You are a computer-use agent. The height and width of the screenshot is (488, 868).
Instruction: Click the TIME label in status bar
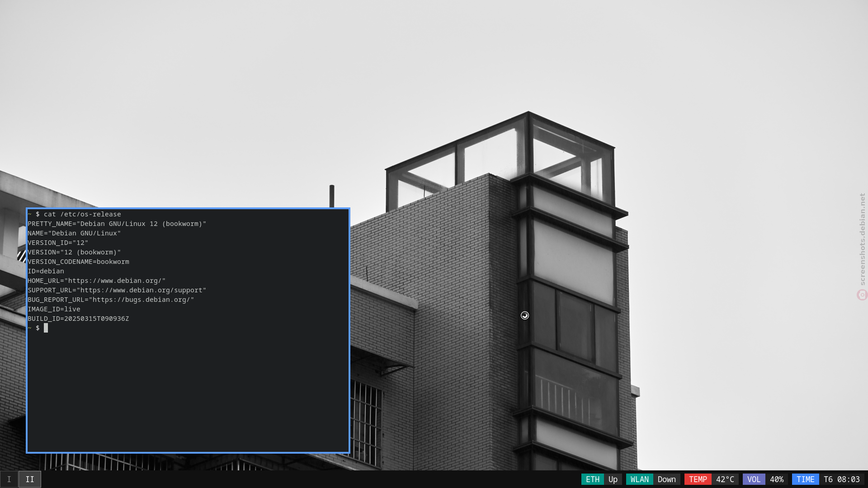[x=806, y=479]
